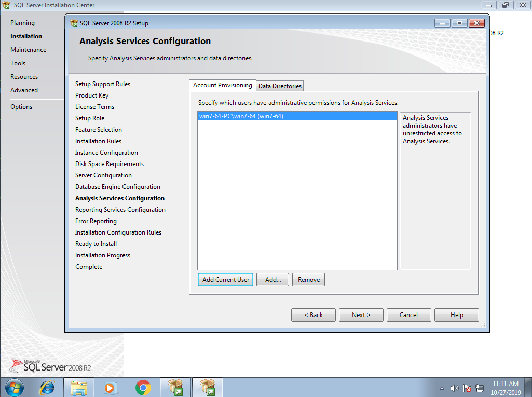Open setup Help

pyautogui.click(x=457, y=315)
